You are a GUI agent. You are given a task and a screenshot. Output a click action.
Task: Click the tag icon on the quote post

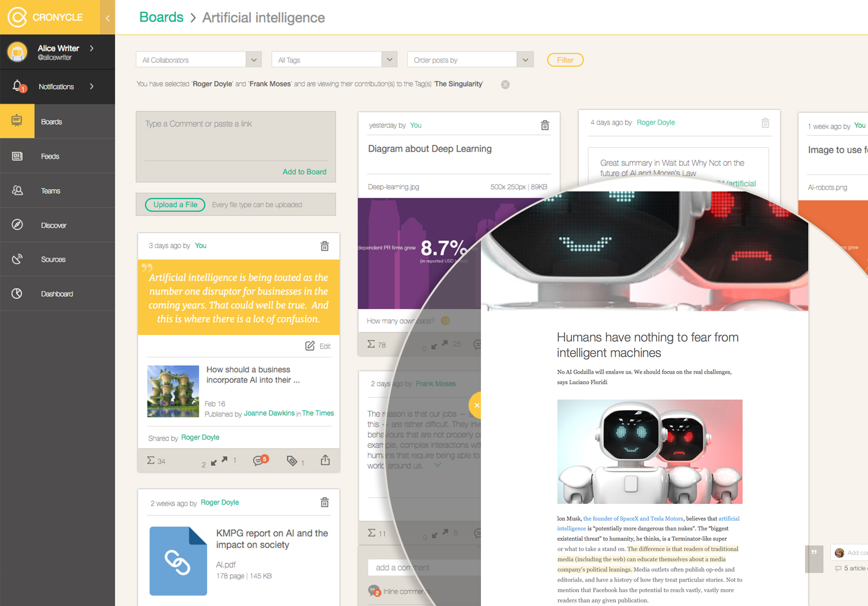[x=292, y=461]
